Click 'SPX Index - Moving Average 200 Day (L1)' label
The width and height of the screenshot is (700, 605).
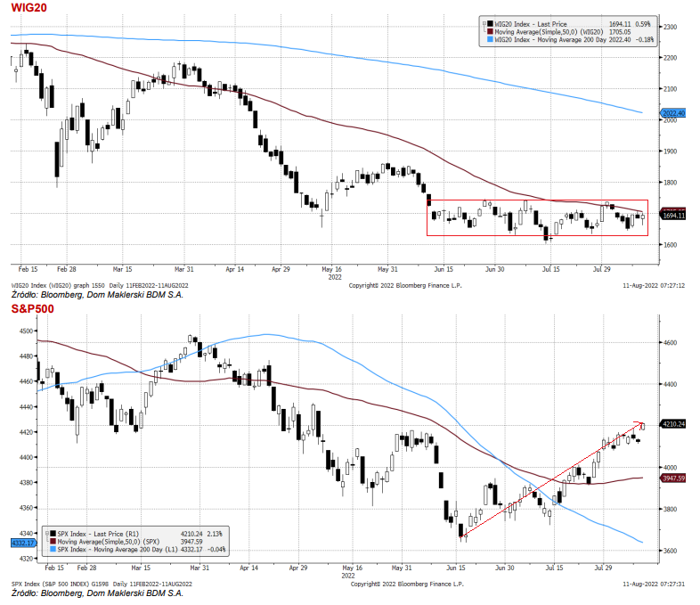tap(118, 549)
